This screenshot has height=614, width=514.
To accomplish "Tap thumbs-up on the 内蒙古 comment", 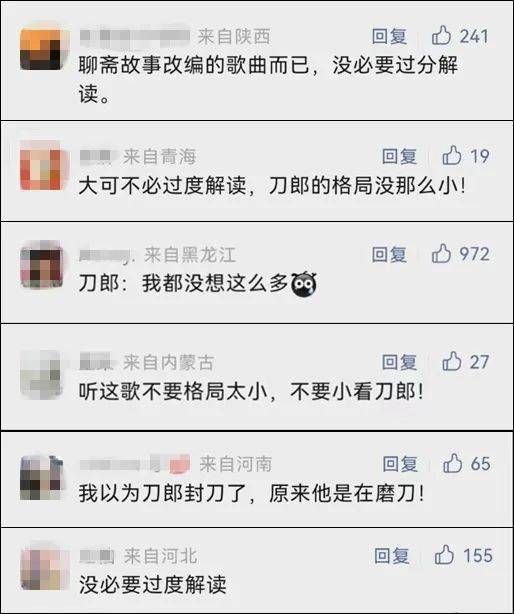I will coord(452,361).
